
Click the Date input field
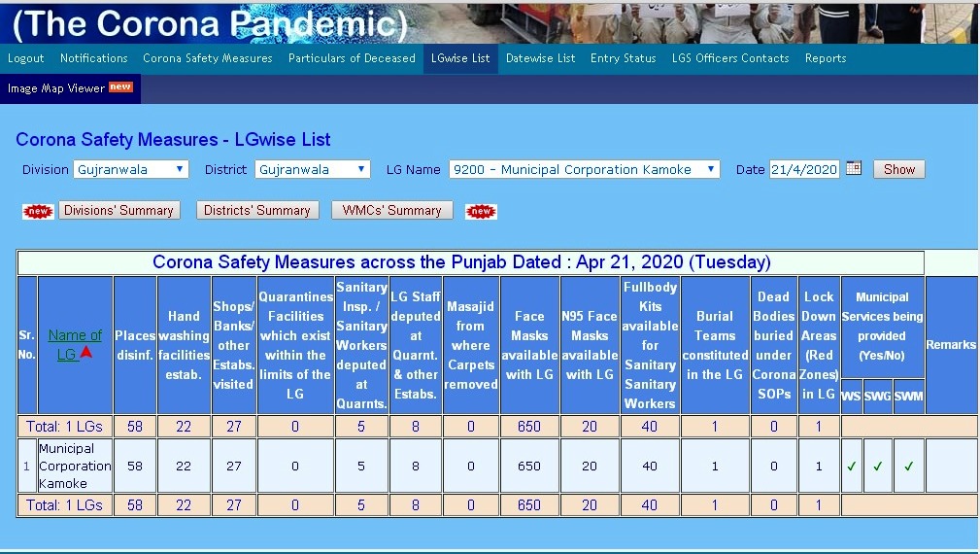[x=804, y=169]
